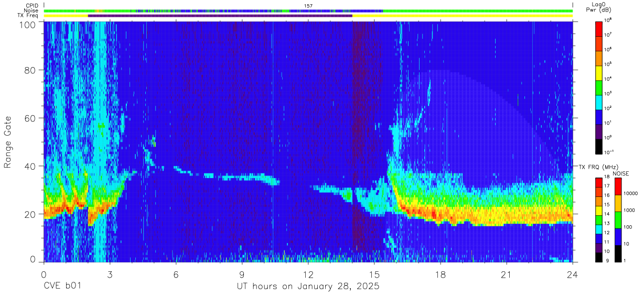
Task: Click the 18 tick on TX FRQ legend
Action: pos(607,178)
